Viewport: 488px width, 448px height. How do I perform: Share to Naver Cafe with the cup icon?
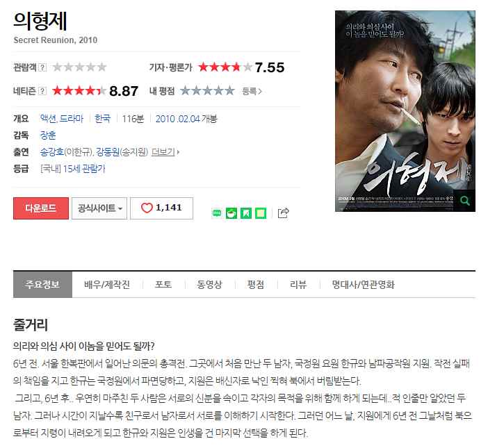[x=231, y=213]
